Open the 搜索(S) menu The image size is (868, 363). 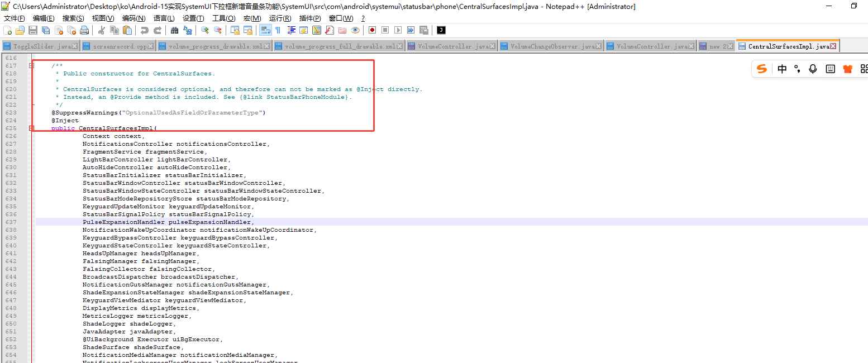point(74,18)
